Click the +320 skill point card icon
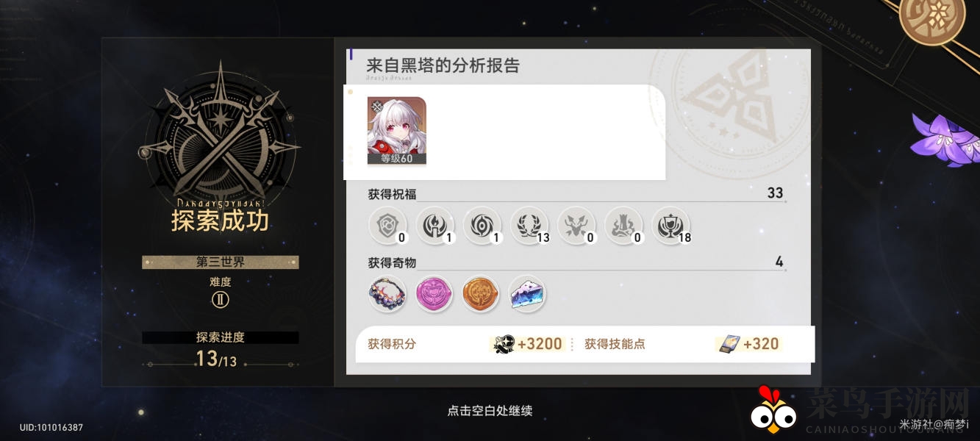This screenshot has height=441, width=980. (729, 344)
